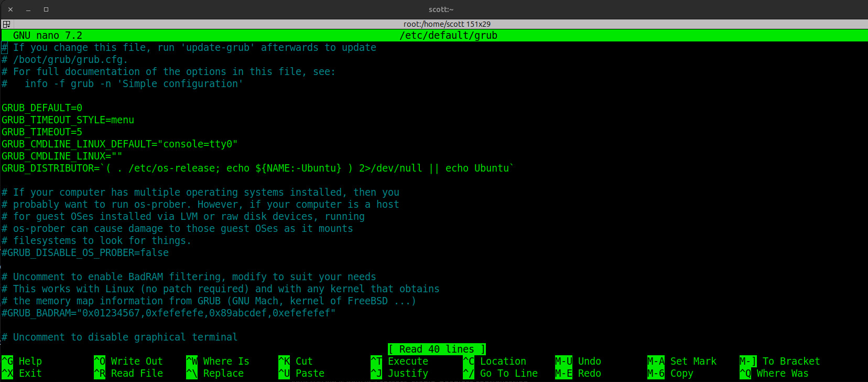
Task: Choose the ^R Read File shortcut
Action: pyautogui.click(x=128, y=373)
